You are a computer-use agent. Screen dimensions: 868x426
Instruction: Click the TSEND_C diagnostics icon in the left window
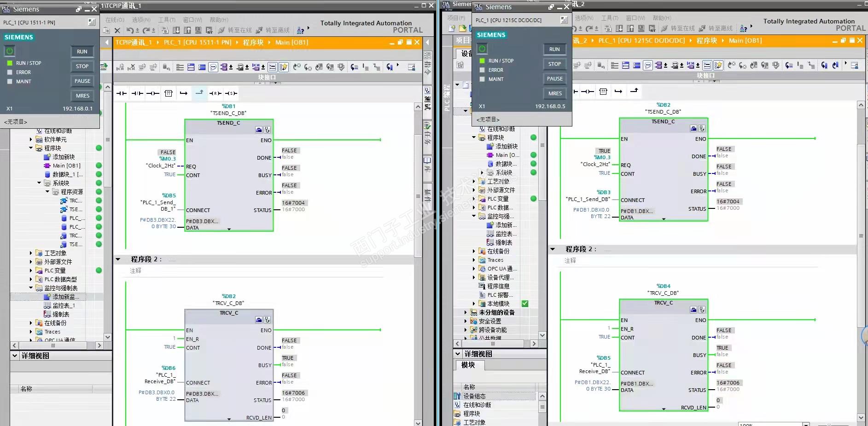pyautogui.click(x=267, y=130)
